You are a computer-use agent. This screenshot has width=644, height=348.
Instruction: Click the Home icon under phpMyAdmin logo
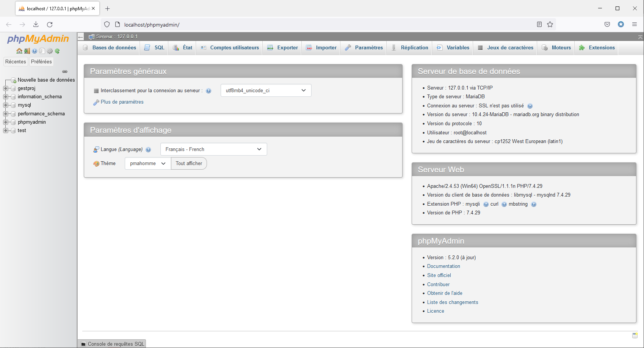coord(19,51)
